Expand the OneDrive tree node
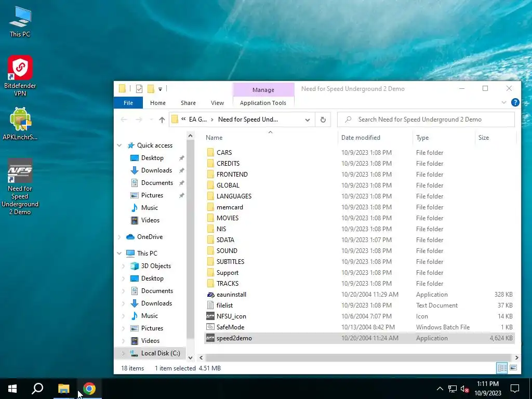Image resolution: width=532 pixels, height=399 pixels. tap(119, 237)
